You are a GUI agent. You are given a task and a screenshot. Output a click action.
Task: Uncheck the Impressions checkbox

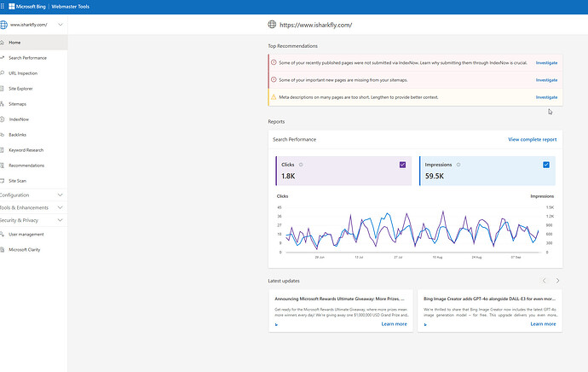pyautogui.click(x=546, y=165)
